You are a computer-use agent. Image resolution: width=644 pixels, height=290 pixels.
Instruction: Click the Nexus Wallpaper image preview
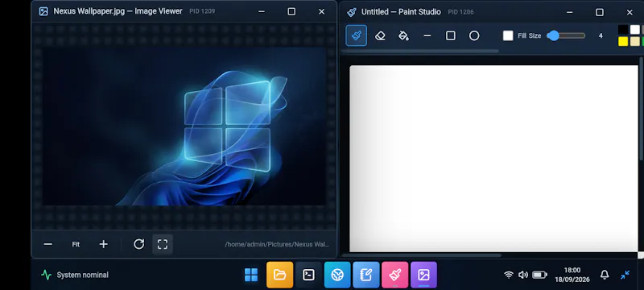pyautogui.click(x=184, y=126)
